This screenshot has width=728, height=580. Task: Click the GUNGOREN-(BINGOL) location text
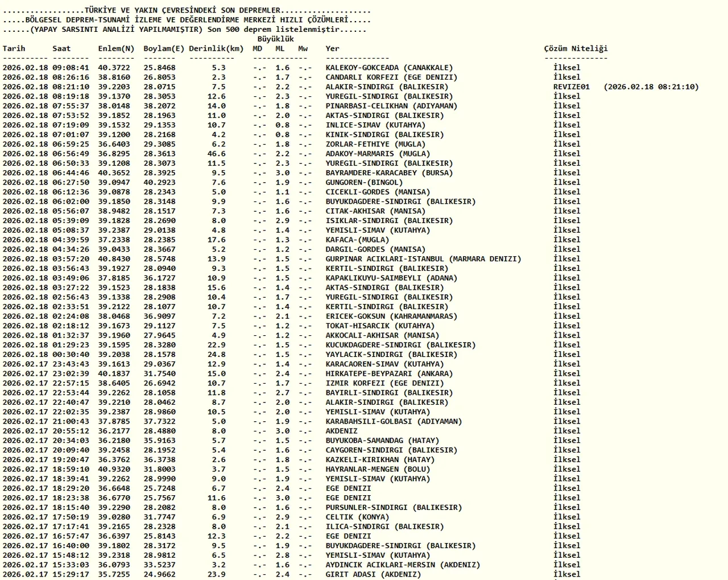(x=364, y=182)
